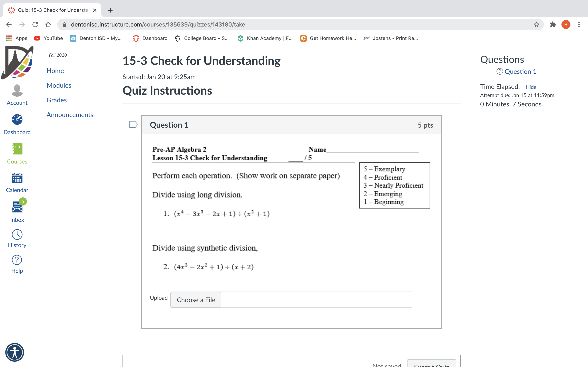Bookmark this page with star icon
This screenshot has height=367, width=588.
[537, 24]
